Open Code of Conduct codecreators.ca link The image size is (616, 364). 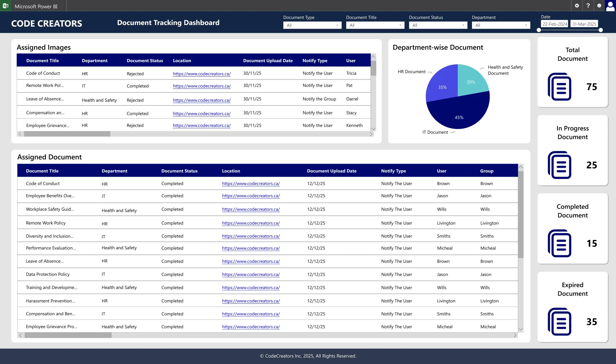(201, 74)
